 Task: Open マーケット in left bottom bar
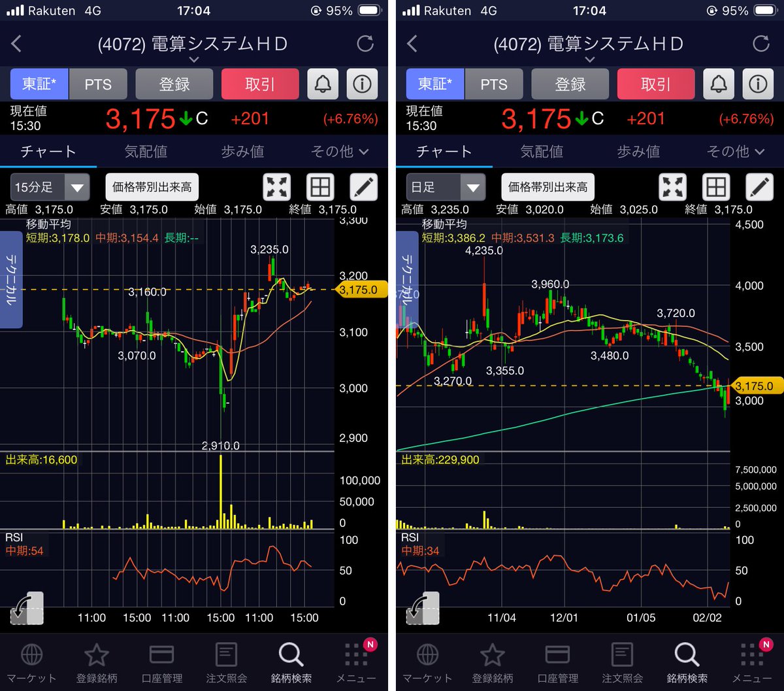pos(33,662)
